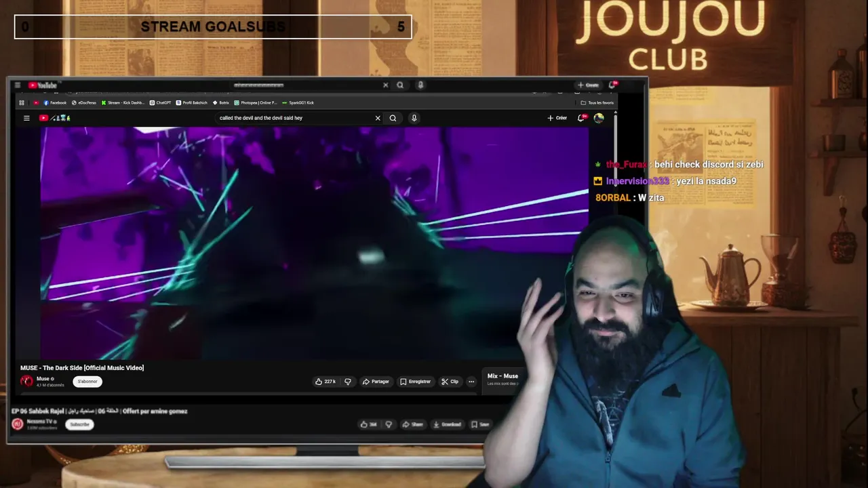Image resolution: width=868 pixels, height=488 pixels.
Task: Click the search magnifier in front YouTube page
Action: [x=393, y=118]
